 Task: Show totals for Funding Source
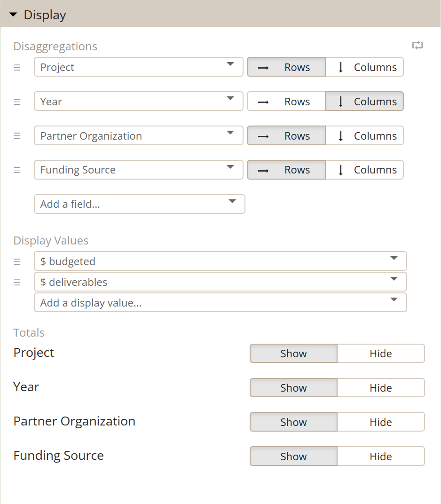tap(293, 457)
